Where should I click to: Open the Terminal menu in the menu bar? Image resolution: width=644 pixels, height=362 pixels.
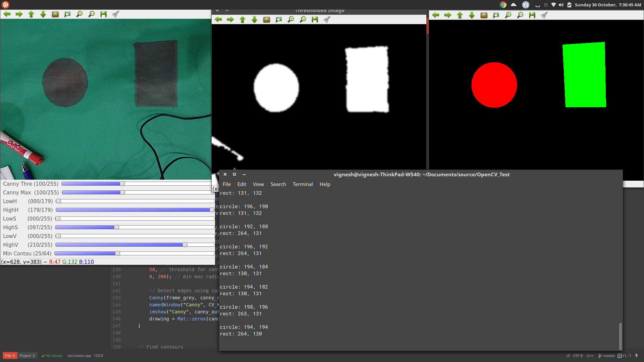(303, 184)
